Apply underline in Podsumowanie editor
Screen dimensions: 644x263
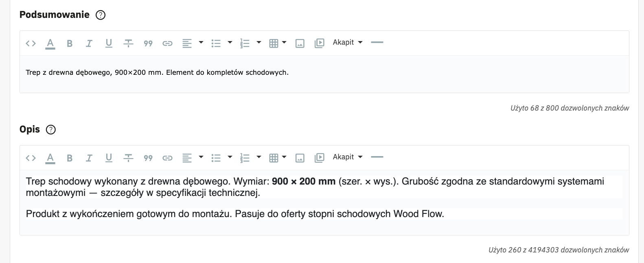pos(109,43)
